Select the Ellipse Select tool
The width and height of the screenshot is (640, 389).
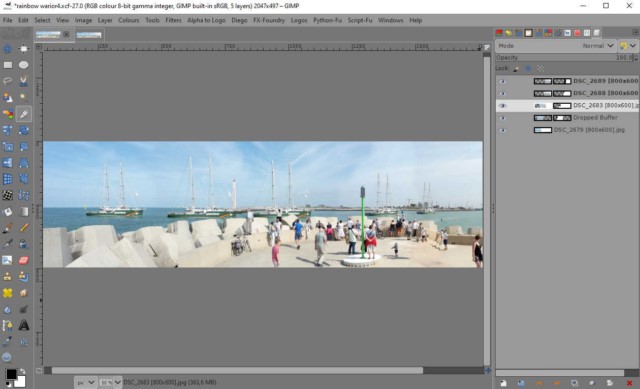24,65
